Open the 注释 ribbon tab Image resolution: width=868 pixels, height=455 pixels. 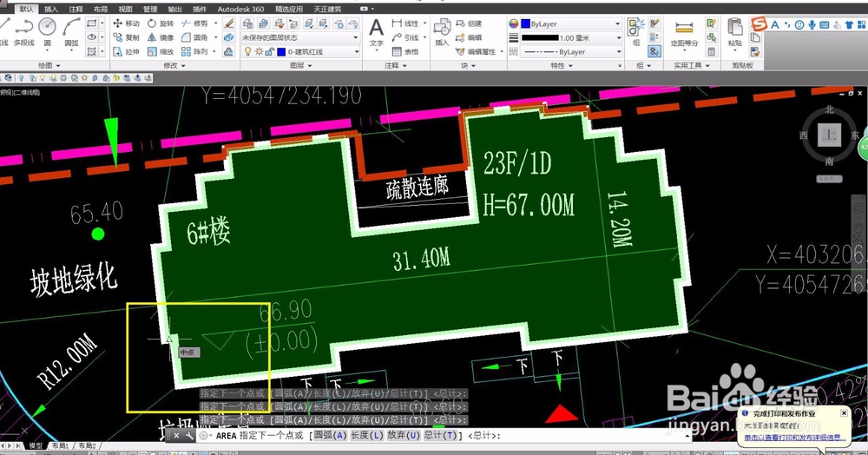76,9
